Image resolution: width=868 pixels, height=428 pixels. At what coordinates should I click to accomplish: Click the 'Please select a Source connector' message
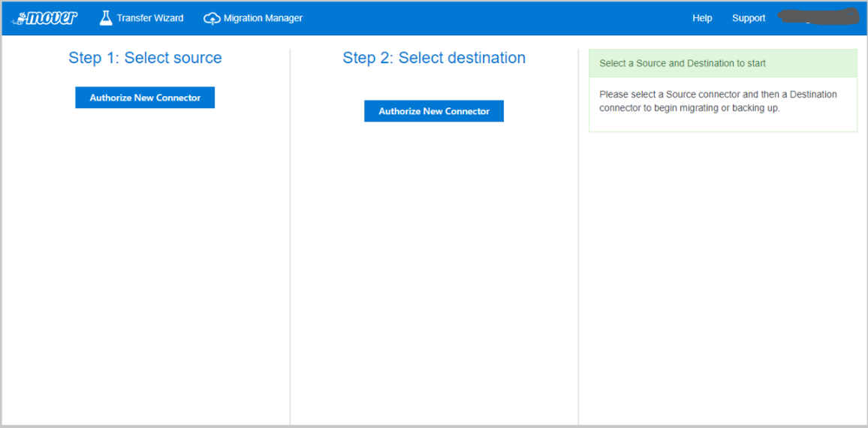[x=719, y=101]
